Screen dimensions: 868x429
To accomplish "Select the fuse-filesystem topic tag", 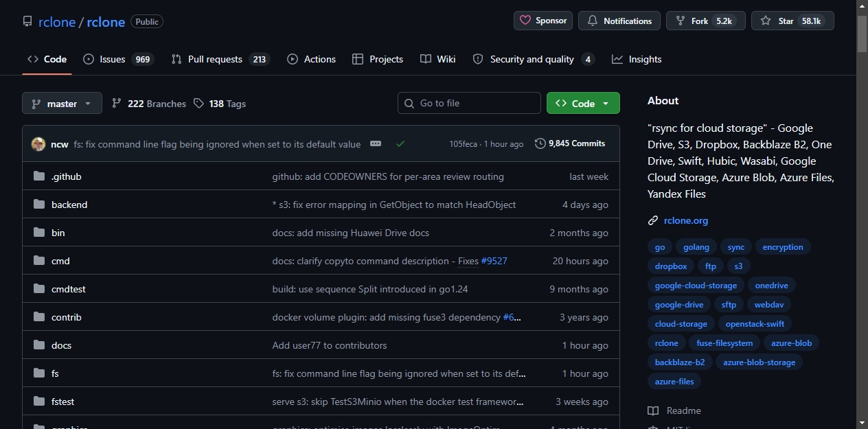I will click(x=724, y=343).
